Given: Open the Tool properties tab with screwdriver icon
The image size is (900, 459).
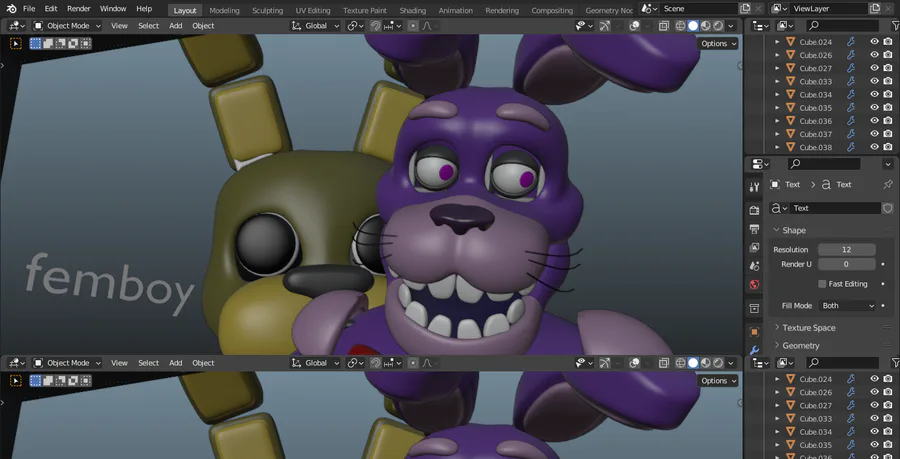Looking at the screenshot, I should [754, 186].
